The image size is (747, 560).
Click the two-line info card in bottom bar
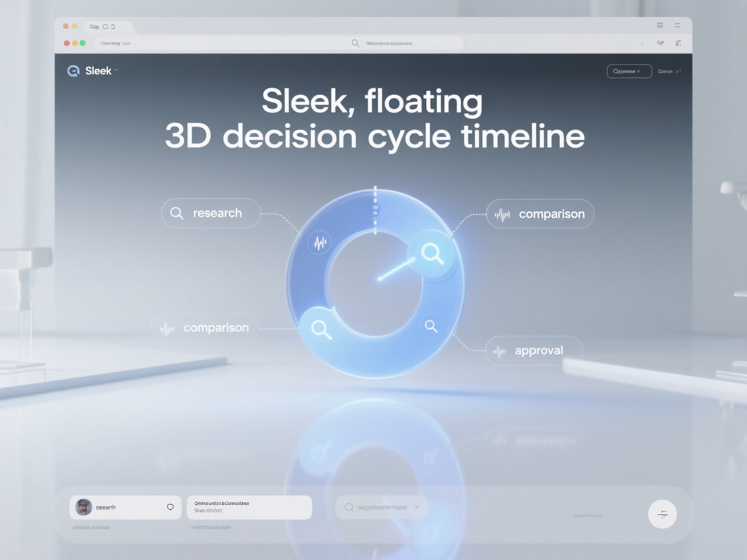[249, 507]
